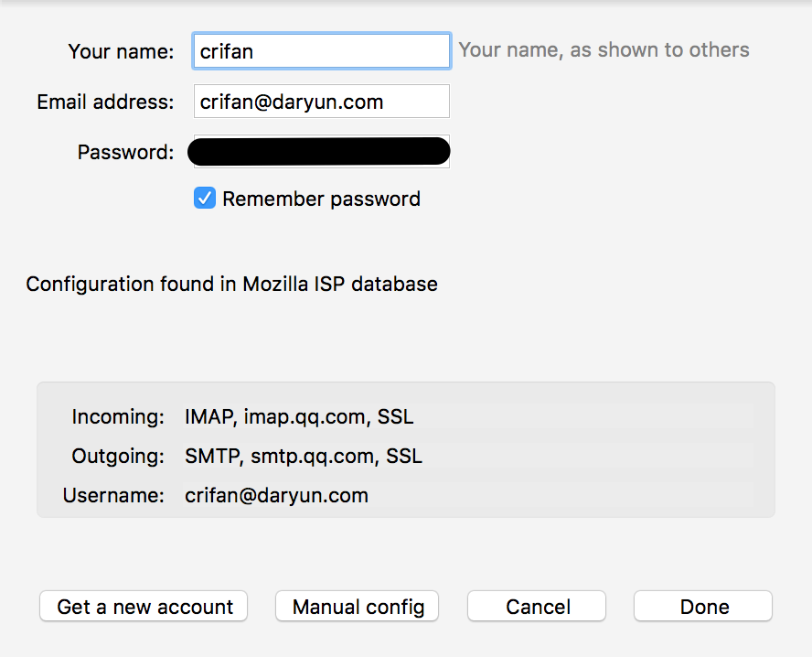Open Manual config settings
This screenshot has height=657, width=812.
pos(358,606)
